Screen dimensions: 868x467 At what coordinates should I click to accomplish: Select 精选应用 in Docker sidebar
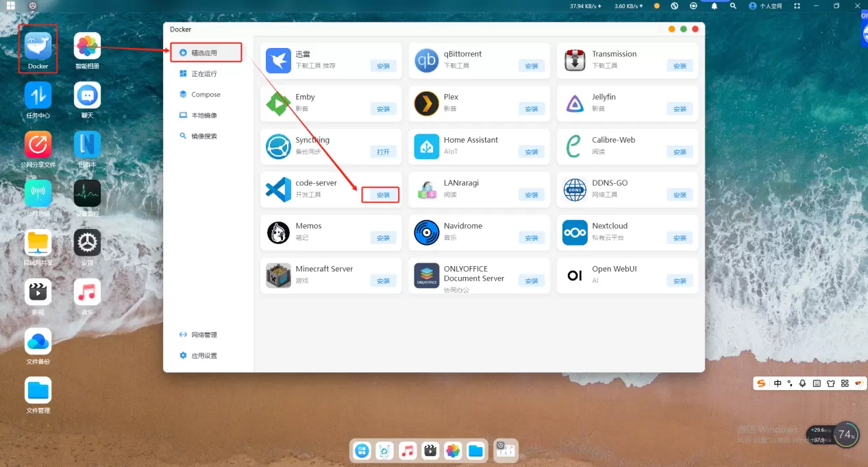pos(205,52)
